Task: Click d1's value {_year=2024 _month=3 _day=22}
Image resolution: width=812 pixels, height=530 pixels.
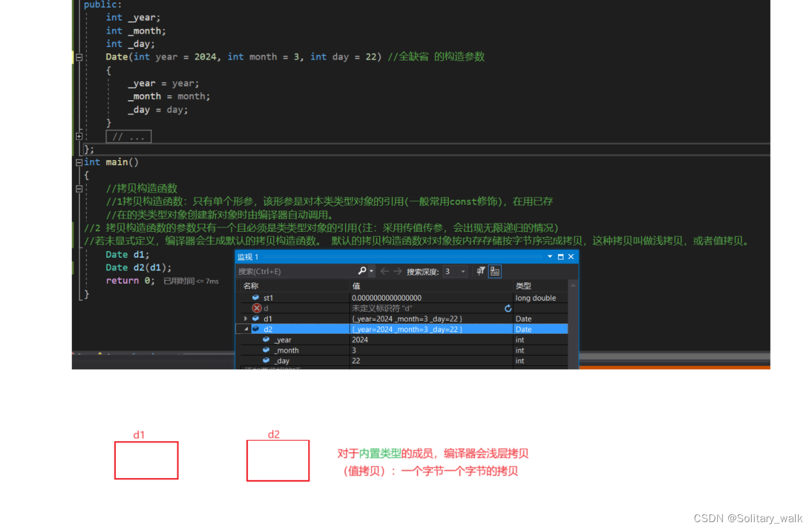Action: coord(407,319)
